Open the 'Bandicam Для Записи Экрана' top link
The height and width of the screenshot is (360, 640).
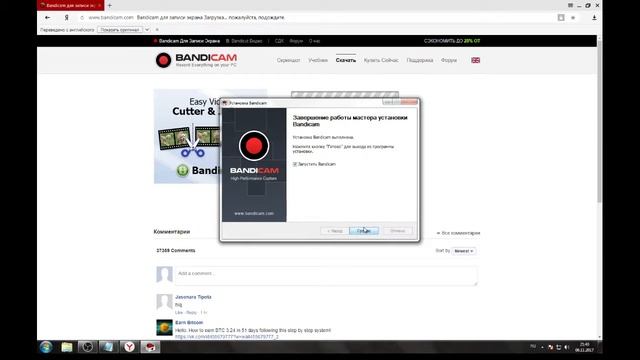[x=187, y=41]
